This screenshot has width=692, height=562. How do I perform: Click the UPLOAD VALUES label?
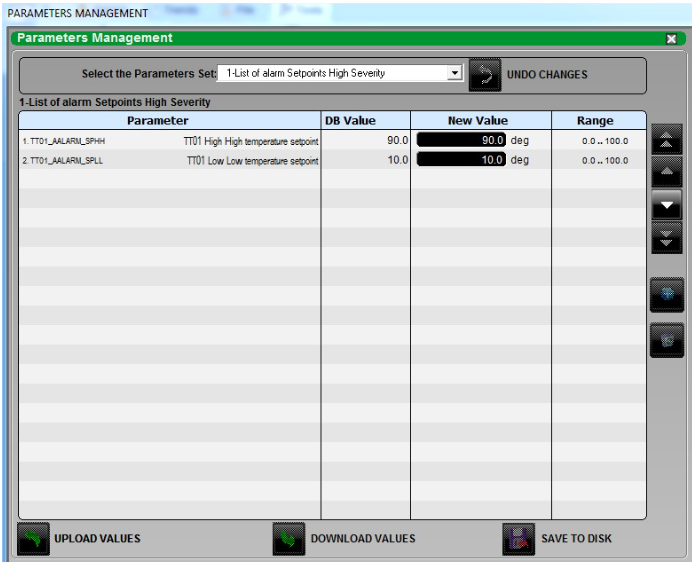point(97,539)
